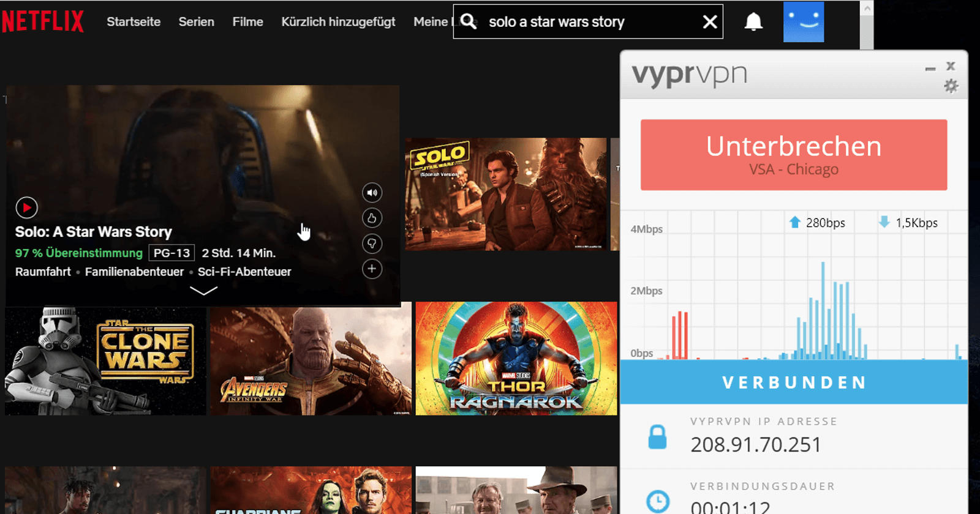Open Star Wars The Clone Wars thumbnail
The image size is (980, 514).
pos(105,361)
